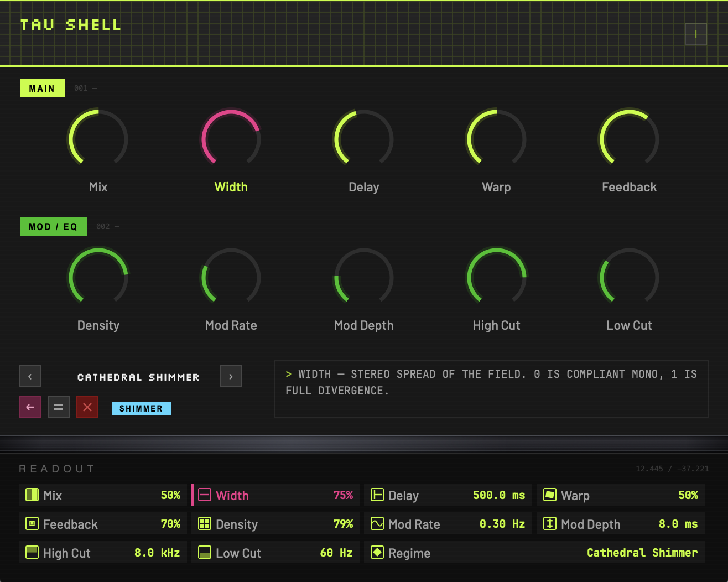Screen dimensions: 728x582
Task: Click the Low Cut value 60 Hz
Action: (336, 553)
